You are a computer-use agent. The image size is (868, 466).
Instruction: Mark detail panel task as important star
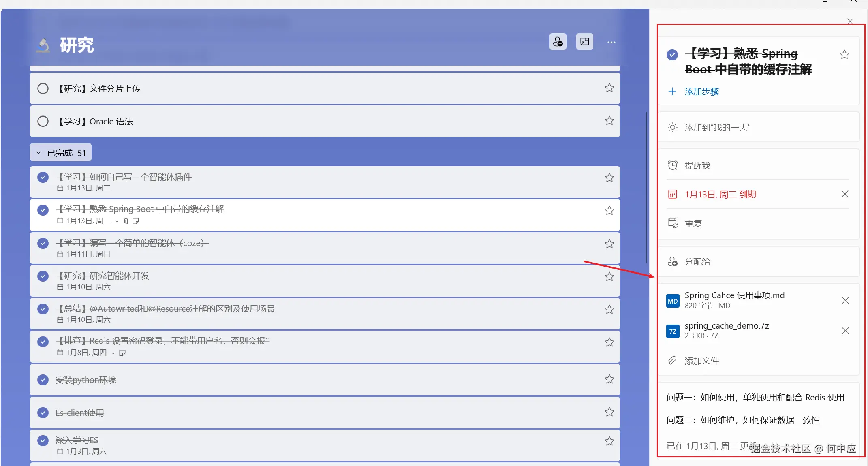844,55
